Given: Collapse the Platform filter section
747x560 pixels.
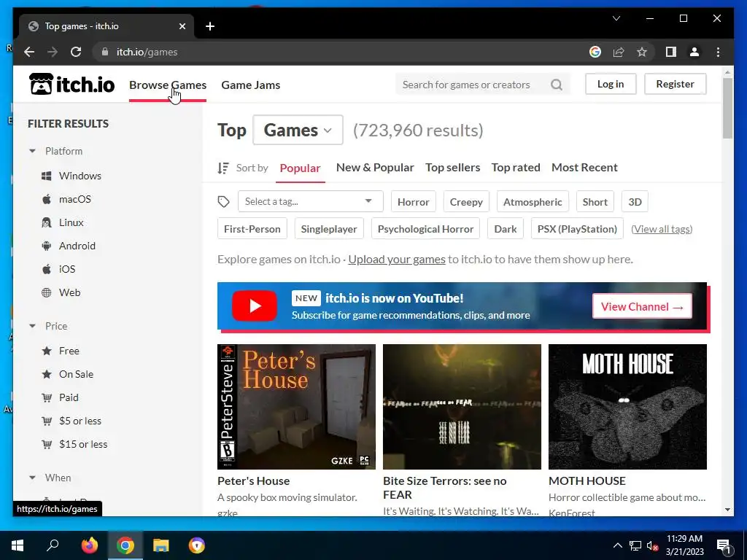Looking at the screenshot, I should click(x=55, y=151).
